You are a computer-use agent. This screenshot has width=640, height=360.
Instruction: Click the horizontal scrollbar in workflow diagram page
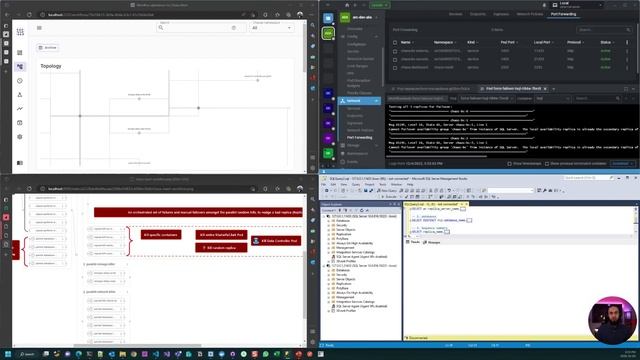point(137,346)
